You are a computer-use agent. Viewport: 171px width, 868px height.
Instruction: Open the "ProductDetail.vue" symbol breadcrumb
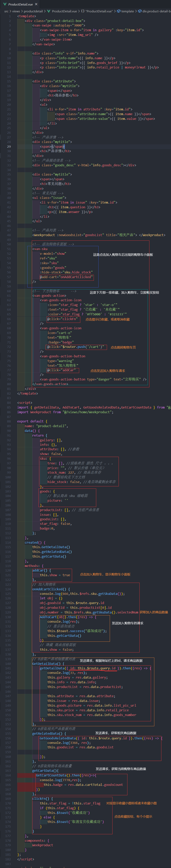click(x=99, y=11)
